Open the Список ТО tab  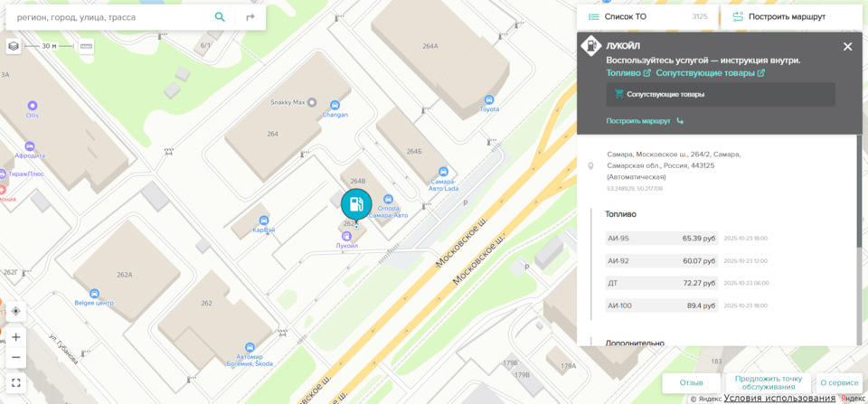click(647, 17)
